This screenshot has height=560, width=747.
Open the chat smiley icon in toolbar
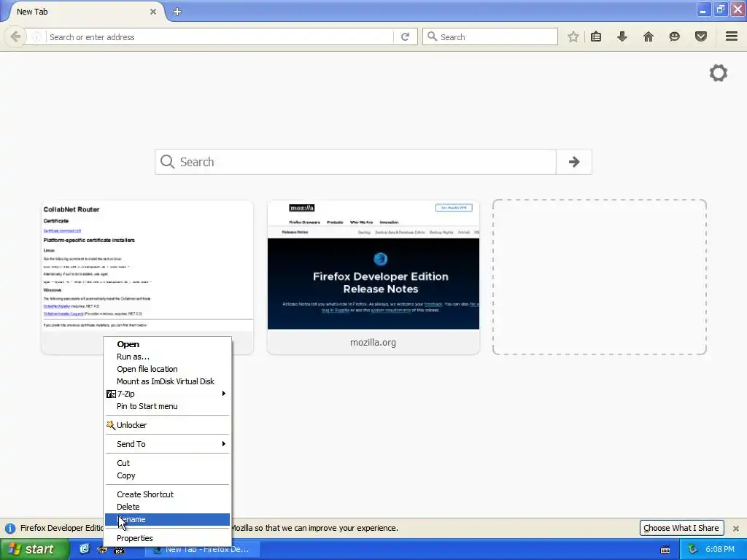(674, 36)
